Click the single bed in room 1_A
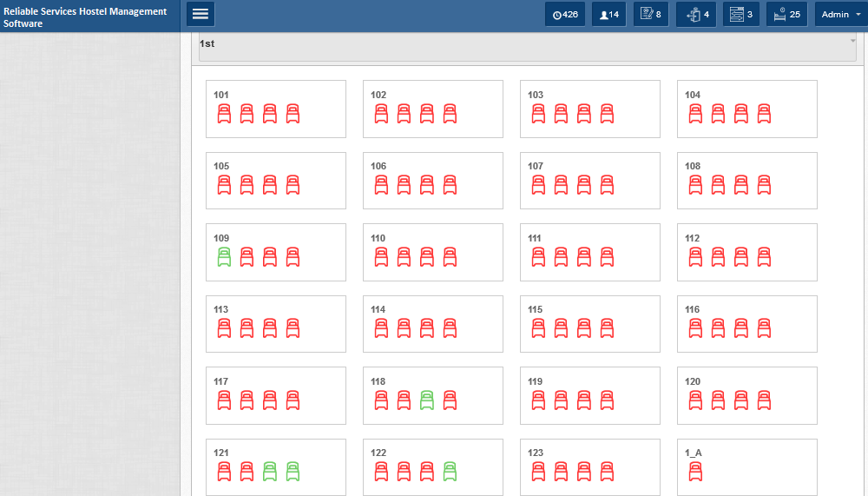This screenshot has width=868, height=496. pos(695,472)
